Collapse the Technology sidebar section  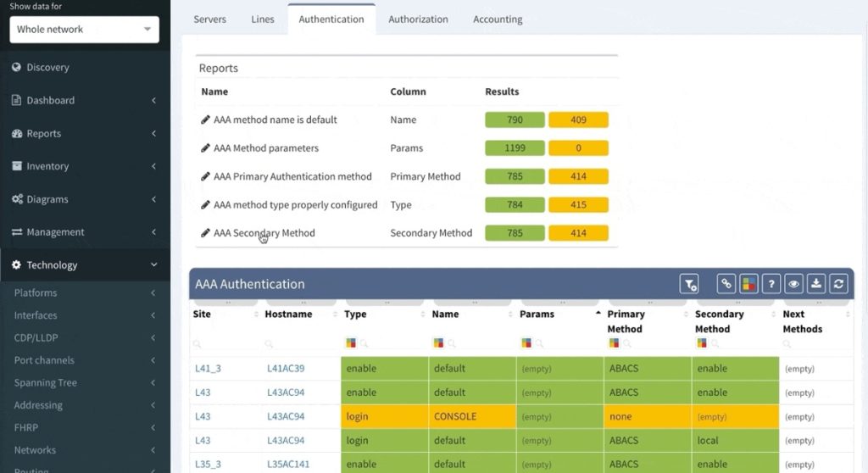pos(84,264)
